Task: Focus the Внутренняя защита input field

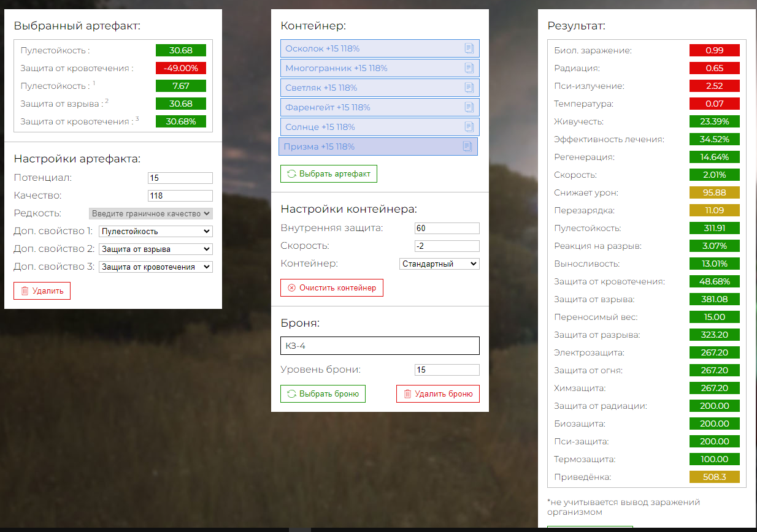Action: tap(447, 229)
